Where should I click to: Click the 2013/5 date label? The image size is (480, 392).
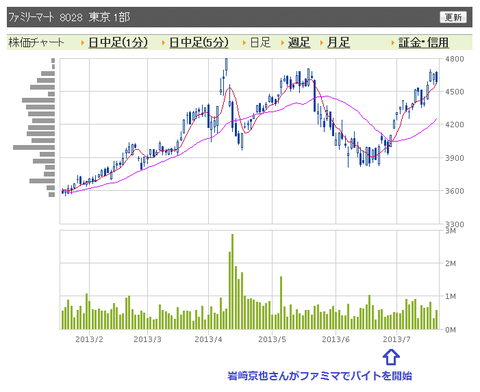(x=272, y=339)
